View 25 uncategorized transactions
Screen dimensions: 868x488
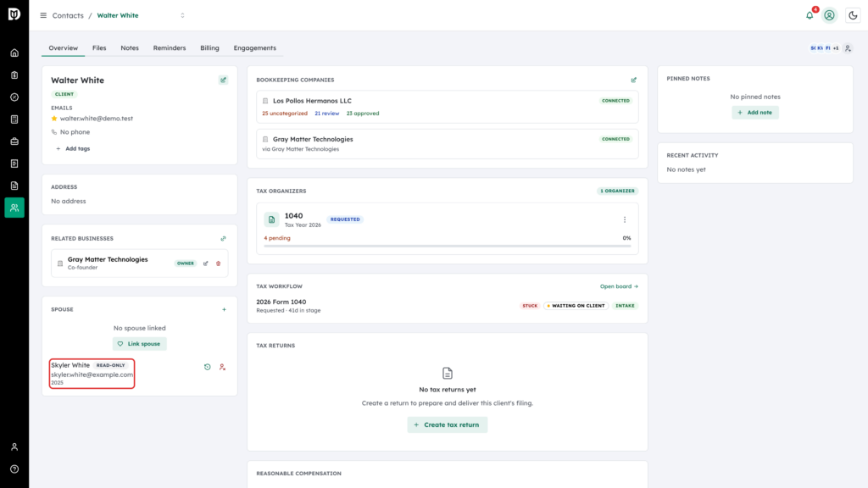coord(285,114)
